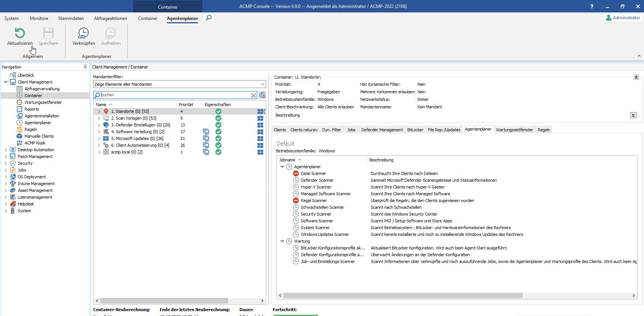644x316 pixels.
Task: Sort by the Priorität column header
Action: [186, 105]
